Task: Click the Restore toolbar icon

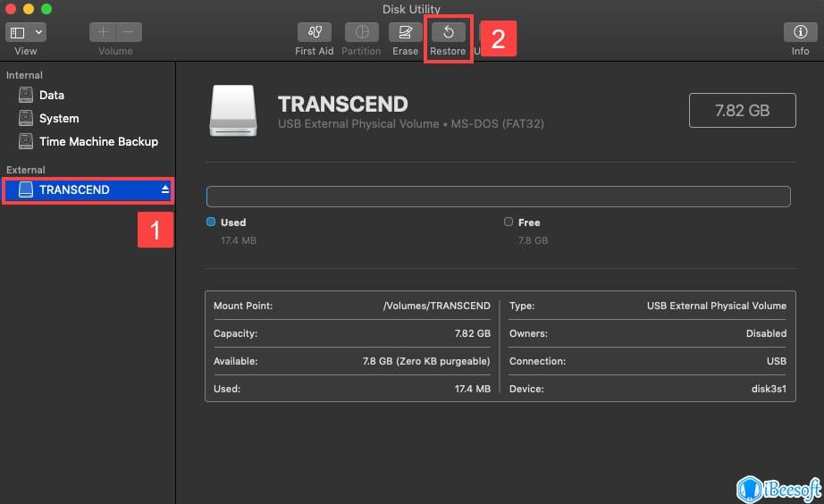Action: (449, 32)
